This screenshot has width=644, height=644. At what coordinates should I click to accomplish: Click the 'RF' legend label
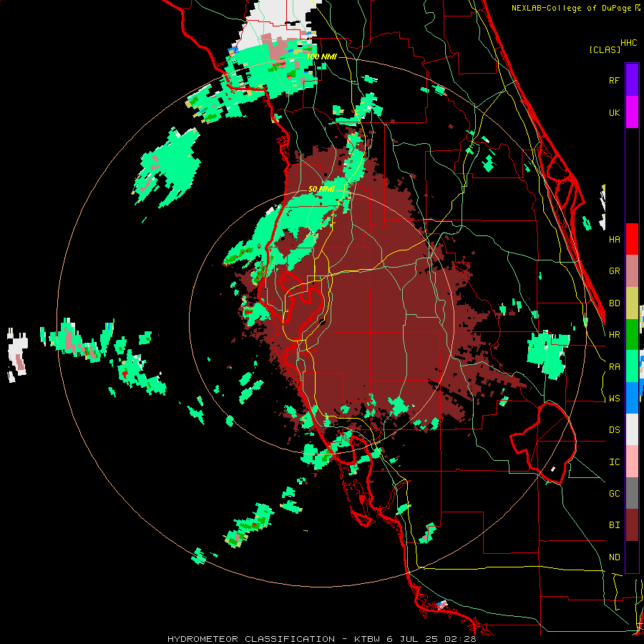coord(614,80)
